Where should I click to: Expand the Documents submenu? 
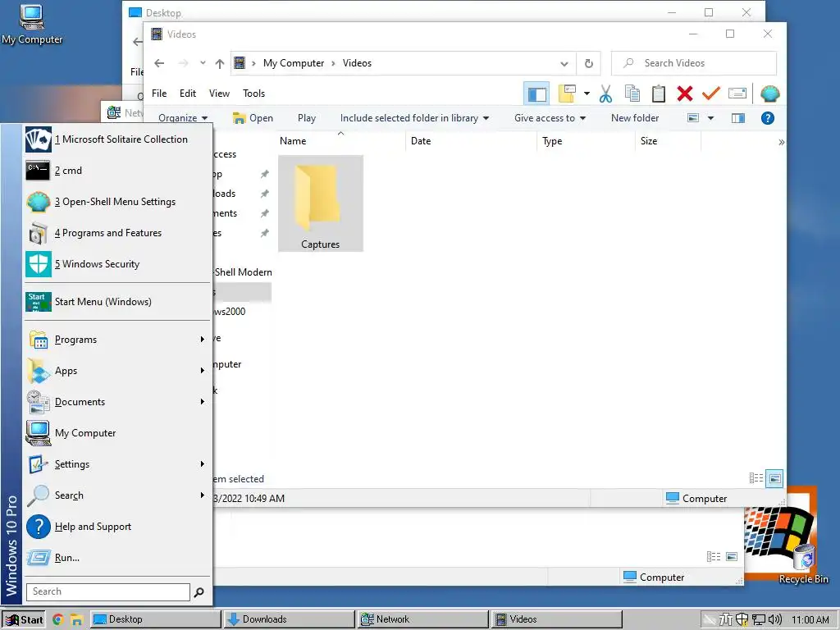point(116,402)
